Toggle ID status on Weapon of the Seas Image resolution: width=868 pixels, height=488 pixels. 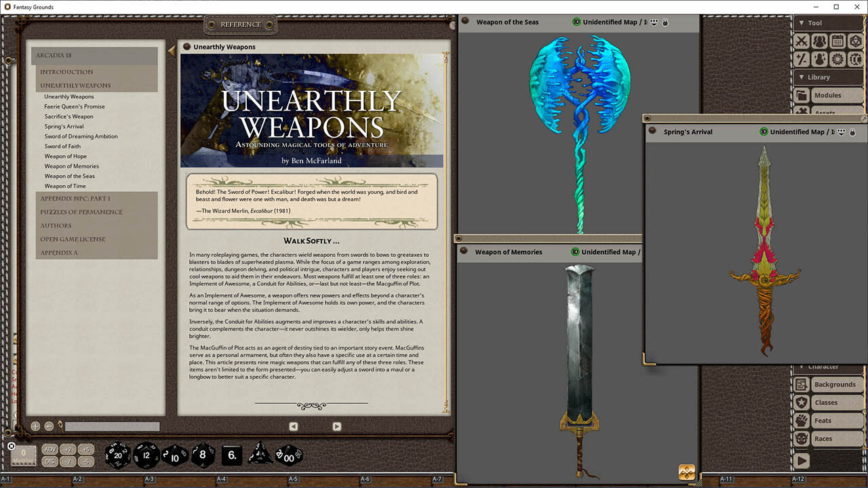click(576, 22)
